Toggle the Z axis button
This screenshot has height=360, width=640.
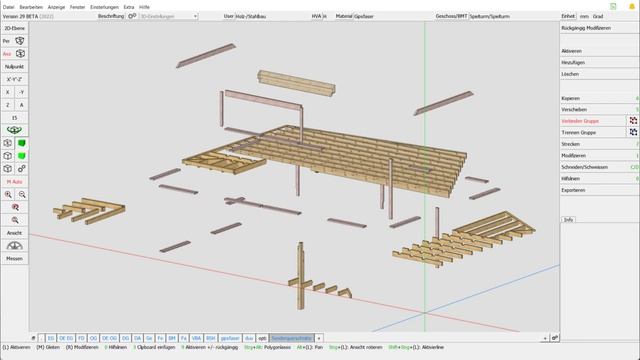pyautogui.click(x=7, y=105)
